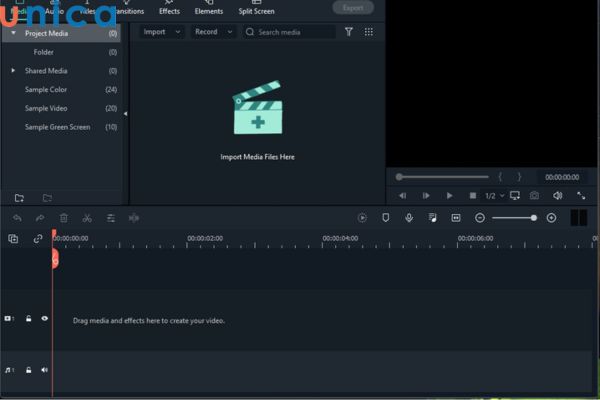Click the 00:00:00:00 preview timecode
Image resolution: width=600 pixels, height=400 pixels.
(562, 177)
